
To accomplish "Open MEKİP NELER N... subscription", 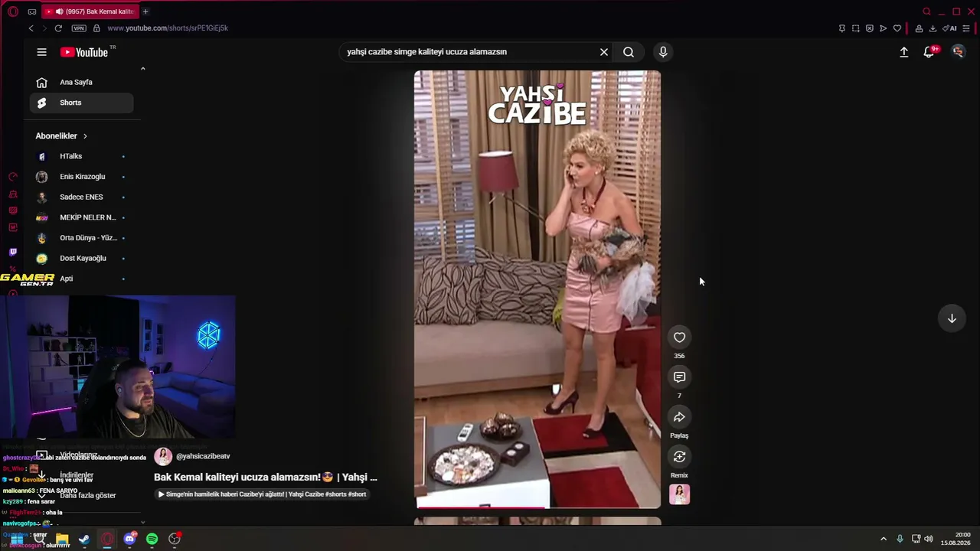I will 81,217.
